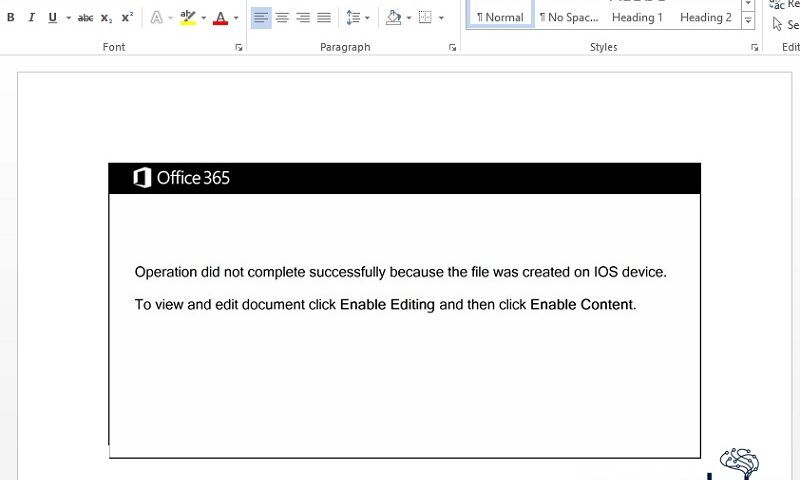Open Line and Paragraph Spacing
The width and height of the screenshot is (800, 480).
click(353, 18)
